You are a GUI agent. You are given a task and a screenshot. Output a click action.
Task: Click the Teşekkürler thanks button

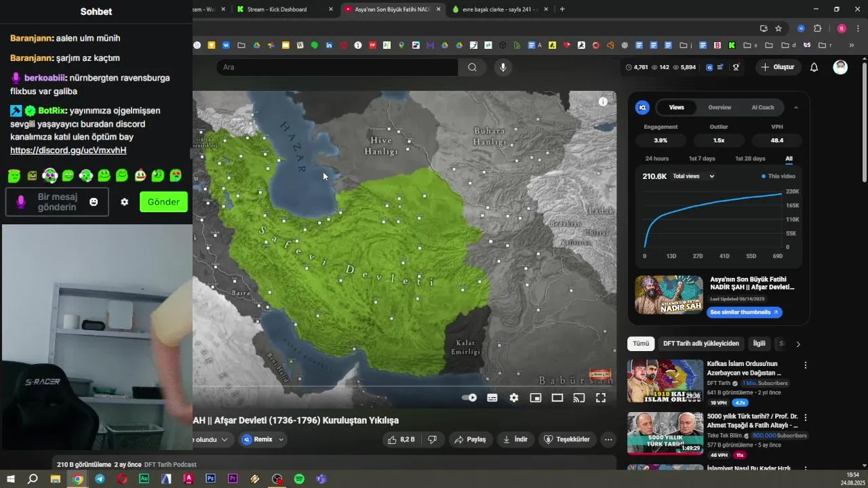[568, 439]
